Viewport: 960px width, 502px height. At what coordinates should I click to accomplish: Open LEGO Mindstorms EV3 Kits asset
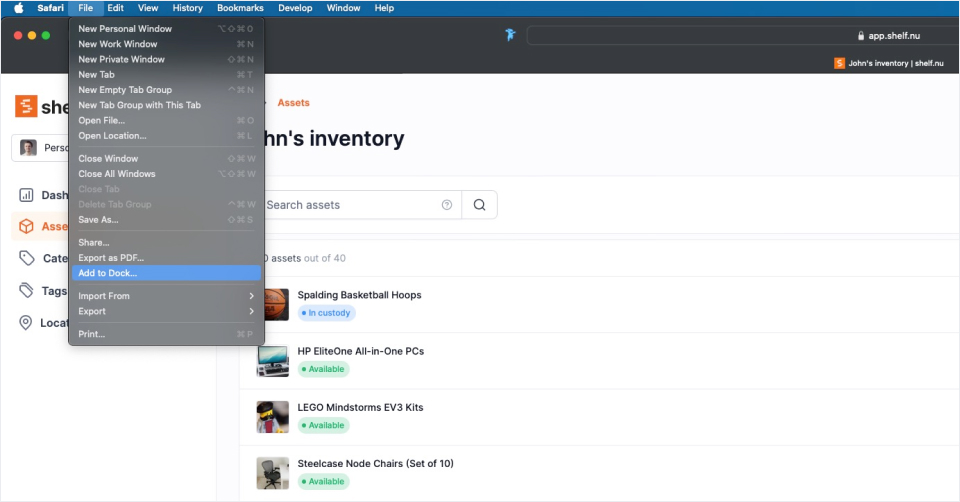(360, 408)
